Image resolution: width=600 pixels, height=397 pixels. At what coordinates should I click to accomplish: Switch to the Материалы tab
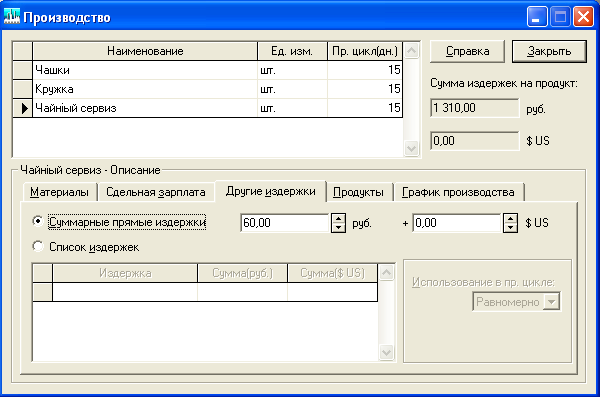point(59,192)
